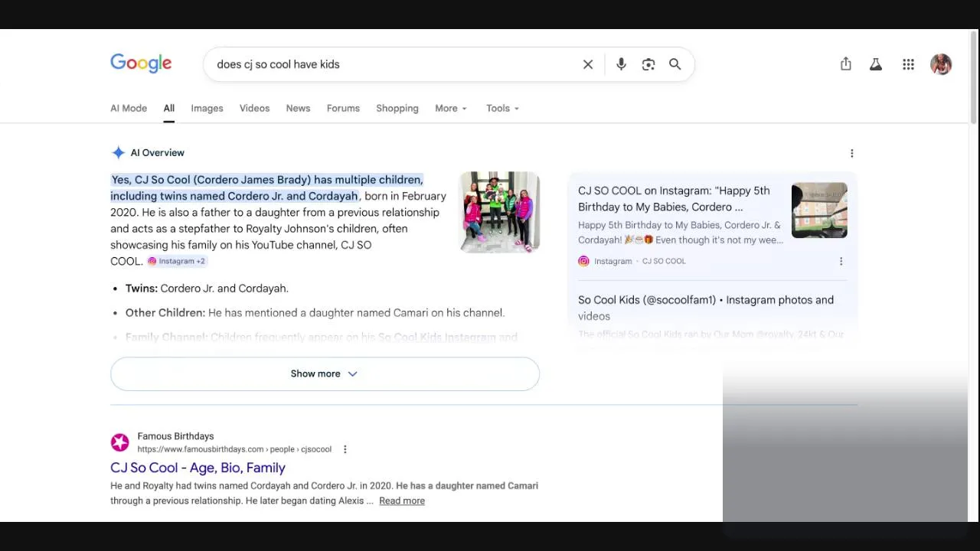Open Famous Birthdays result options menu
Screen dimensions: 980x551
click(345, 449)
